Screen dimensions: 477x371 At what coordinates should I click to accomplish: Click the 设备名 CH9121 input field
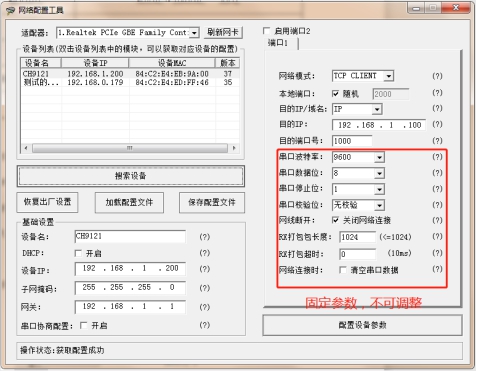(130, 236)
